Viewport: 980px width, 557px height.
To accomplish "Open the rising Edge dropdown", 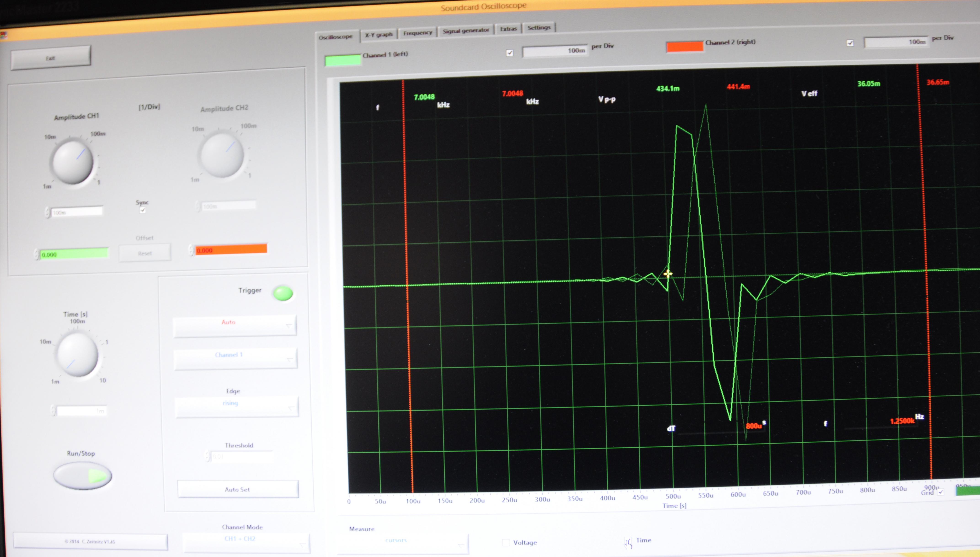I will 237,407.
